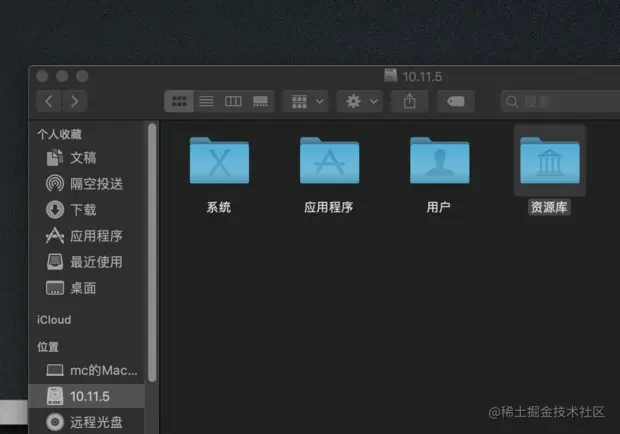
Task: Switch to column view
Action: pyautogui.click(x=233, y=101)
